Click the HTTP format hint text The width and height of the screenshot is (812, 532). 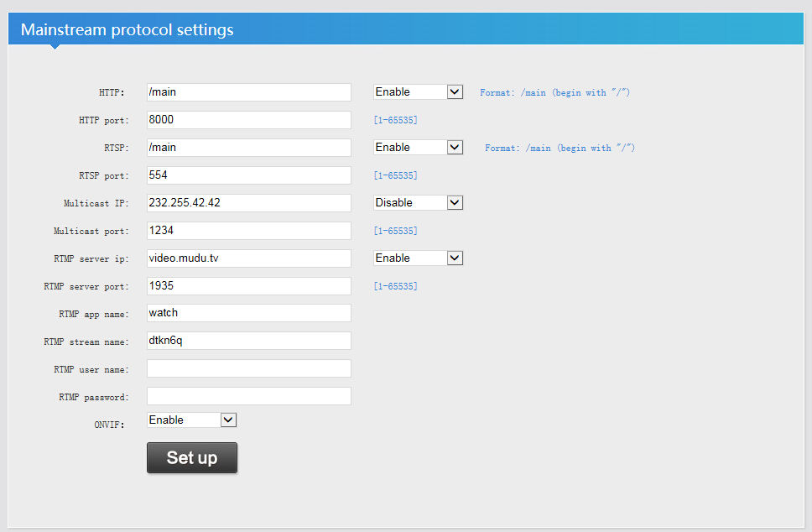click(554, 92)
